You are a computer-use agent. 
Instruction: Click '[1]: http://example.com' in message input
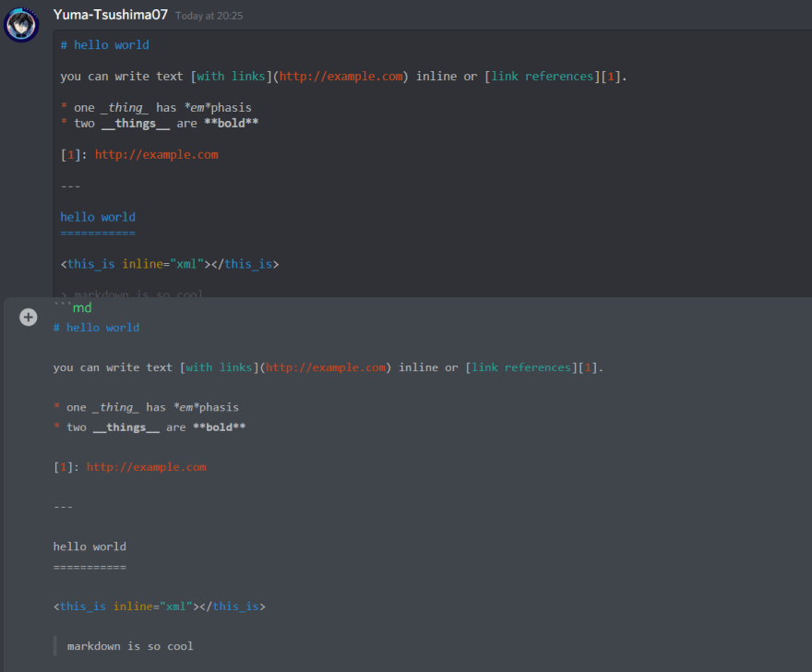(130, 467)
